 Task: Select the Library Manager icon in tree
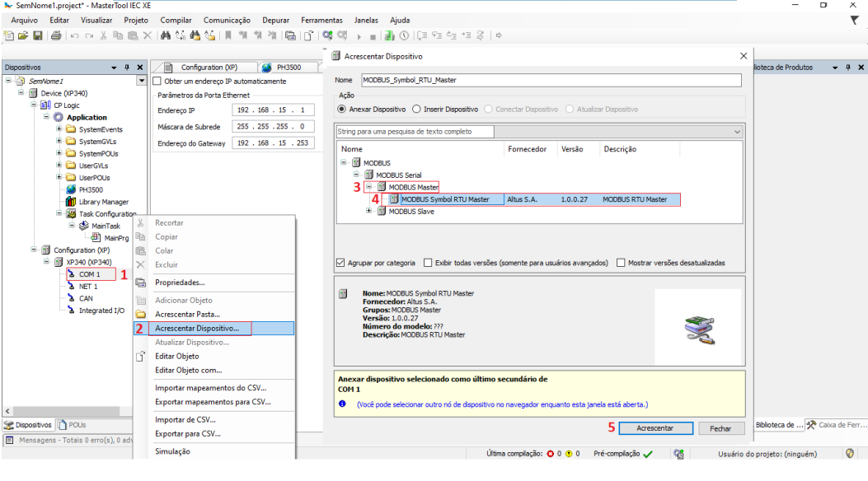72,202
